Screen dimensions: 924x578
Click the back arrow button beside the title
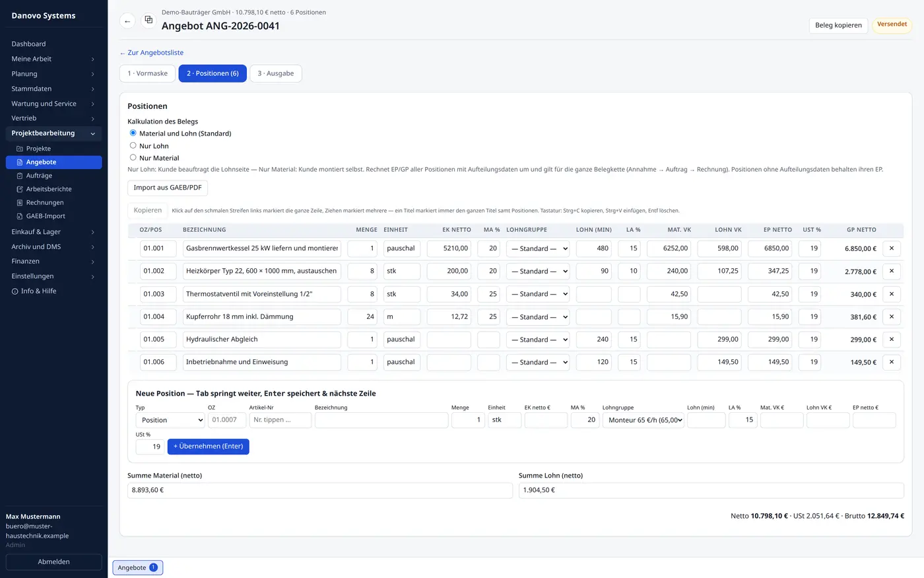click(127, 21)
